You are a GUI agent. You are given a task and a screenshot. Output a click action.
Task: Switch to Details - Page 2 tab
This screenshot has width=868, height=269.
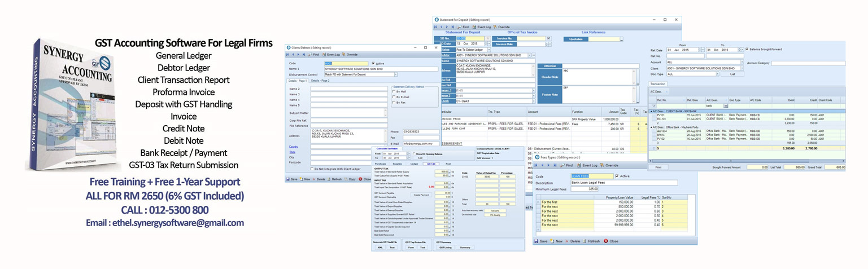tap(320, 81)
